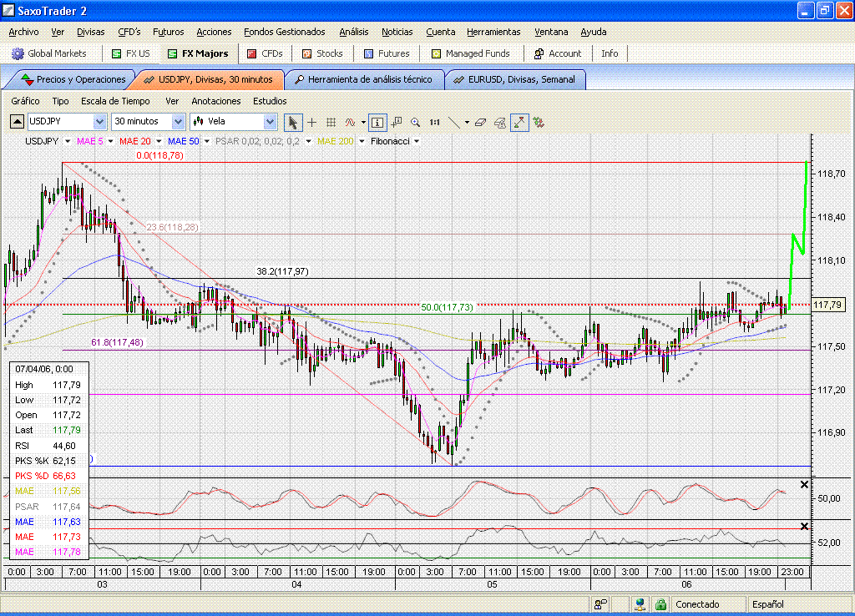Expand the USDJPY series legend arrow

(68, 141)
